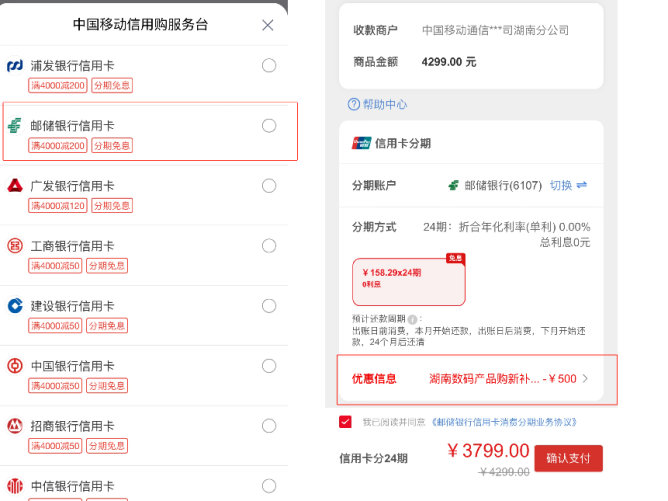Click the Construction Bank (建设银行) logo icon
The height and width of the screenshot is (501, 668).
[15, 306]
